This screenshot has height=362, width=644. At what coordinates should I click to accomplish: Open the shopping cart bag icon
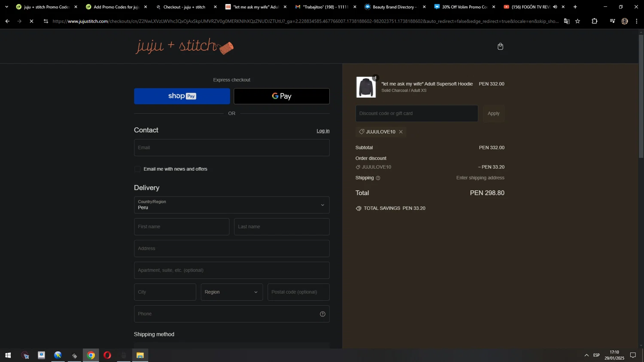pyautogui.click(x=500, y=46)
